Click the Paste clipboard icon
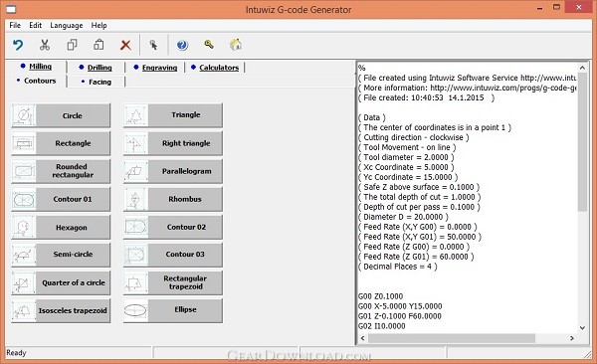 (x=99, y=45)
